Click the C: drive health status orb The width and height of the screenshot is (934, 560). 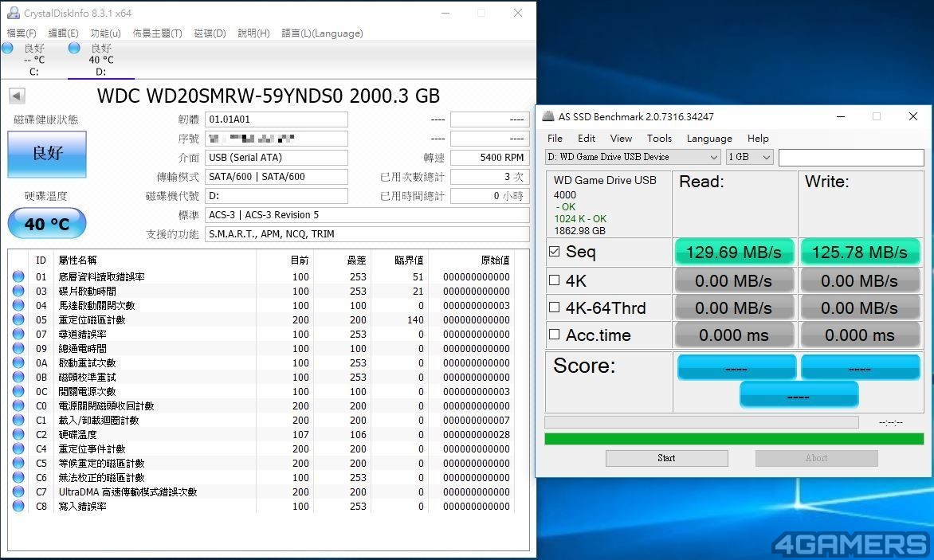[8, 49]
